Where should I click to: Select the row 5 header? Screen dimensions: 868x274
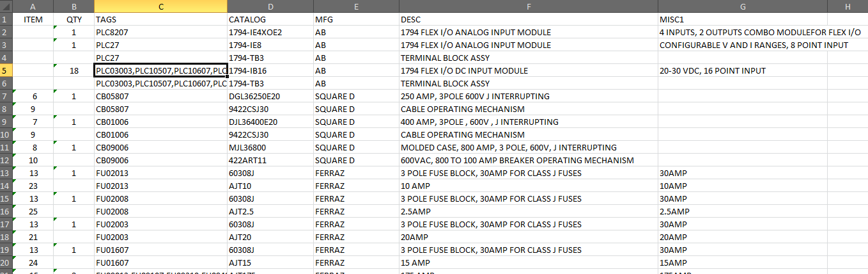pyautogui.click(x=6, y=70)
